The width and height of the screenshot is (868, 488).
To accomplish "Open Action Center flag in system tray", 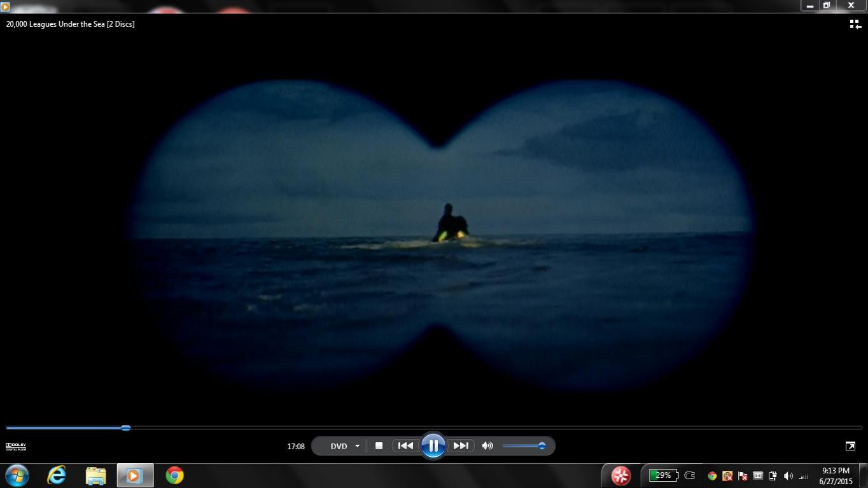I will pyautogui.click(x=742, y=476).
